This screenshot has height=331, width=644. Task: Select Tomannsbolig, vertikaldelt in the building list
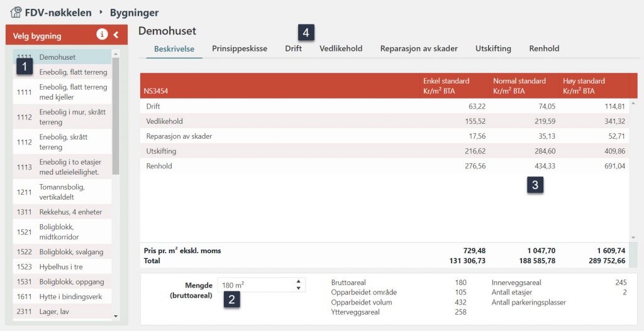[62, 192]
